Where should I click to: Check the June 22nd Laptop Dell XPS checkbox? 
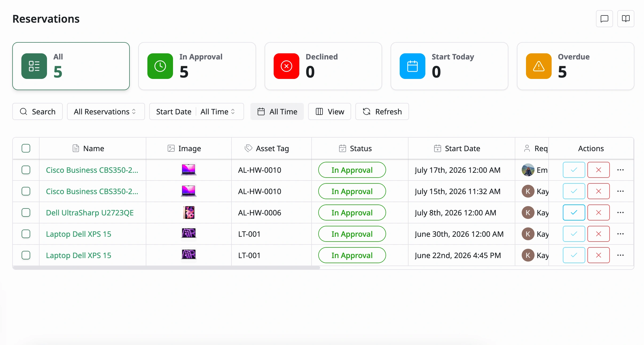26,255
